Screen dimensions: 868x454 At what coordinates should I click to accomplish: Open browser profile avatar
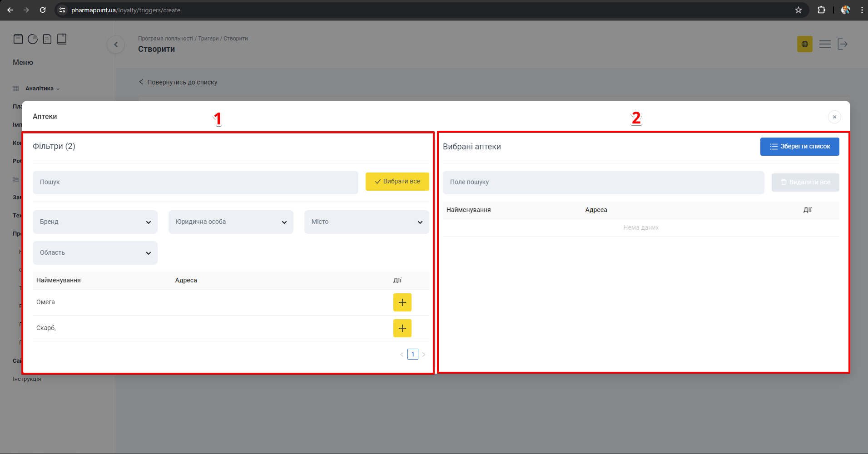(x=846, y=10)
